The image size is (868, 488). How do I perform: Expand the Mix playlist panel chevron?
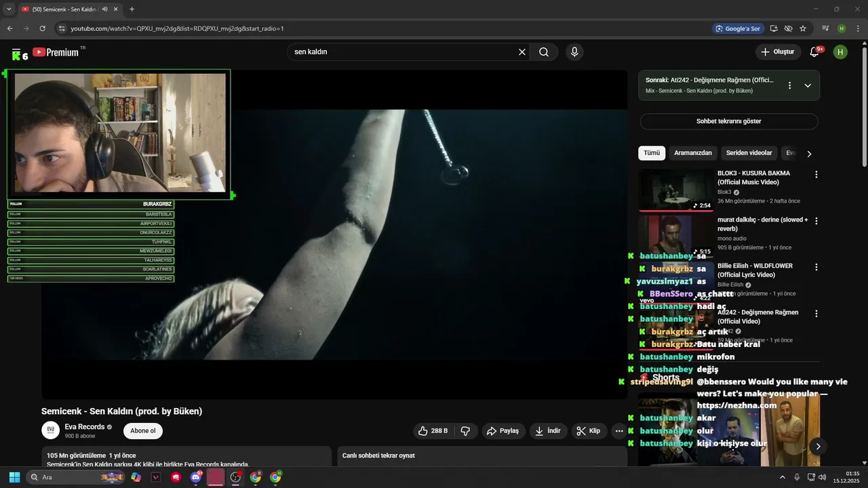coord(808,85)
